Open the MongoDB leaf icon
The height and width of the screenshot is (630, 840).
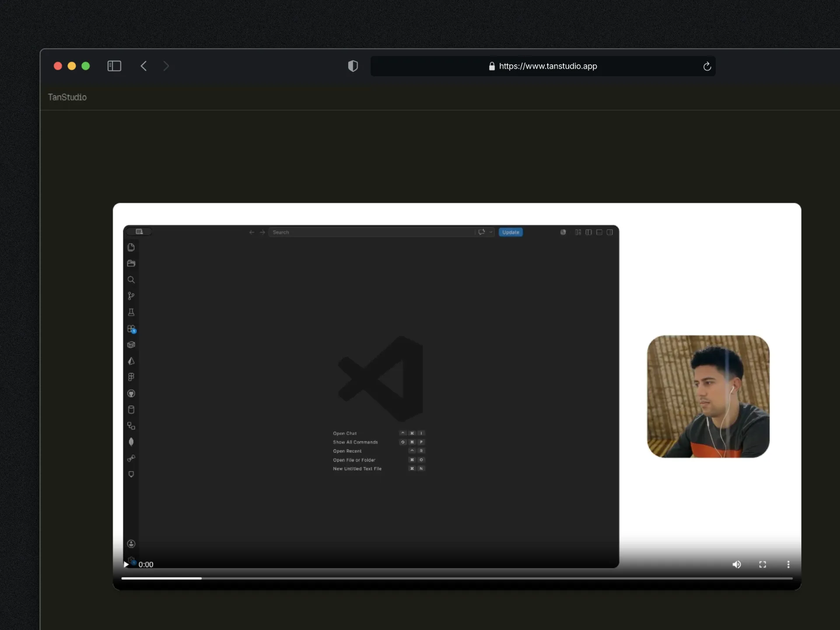coord(131,442)
